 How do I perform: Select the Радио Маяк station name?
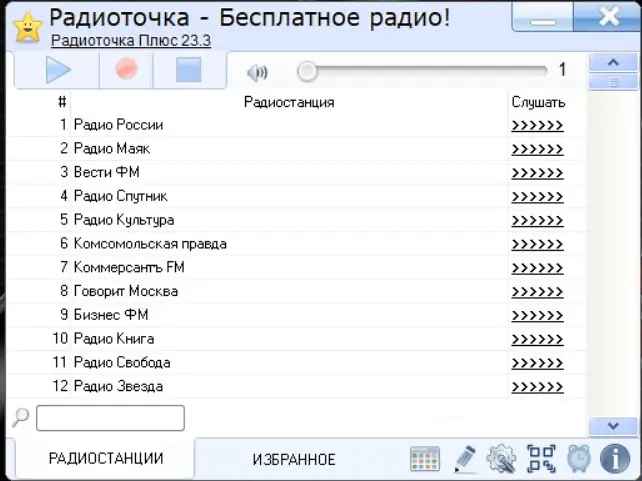[112, 148]
